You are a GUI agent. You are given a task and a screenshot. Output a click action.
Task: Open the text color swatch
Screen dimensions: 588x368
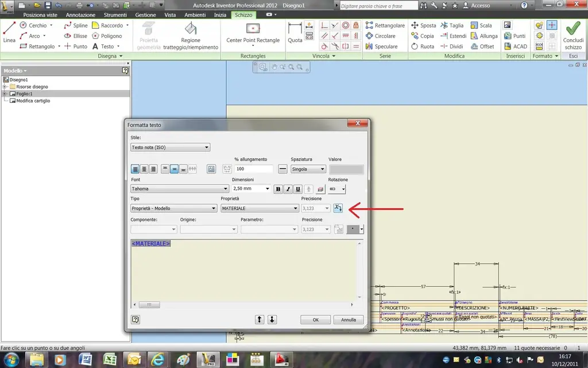click(x=355, y=229)
